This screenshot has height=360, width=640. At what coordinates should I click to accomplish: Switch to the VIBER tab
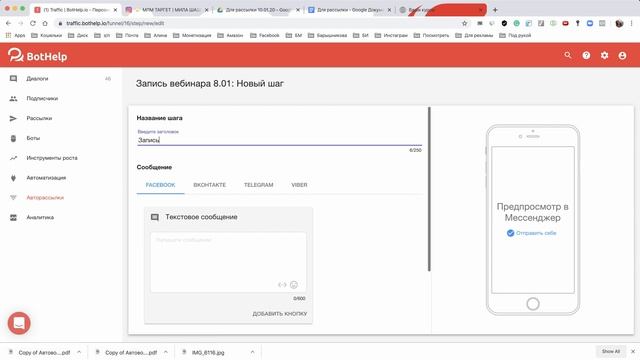click(x=299, y=185)
